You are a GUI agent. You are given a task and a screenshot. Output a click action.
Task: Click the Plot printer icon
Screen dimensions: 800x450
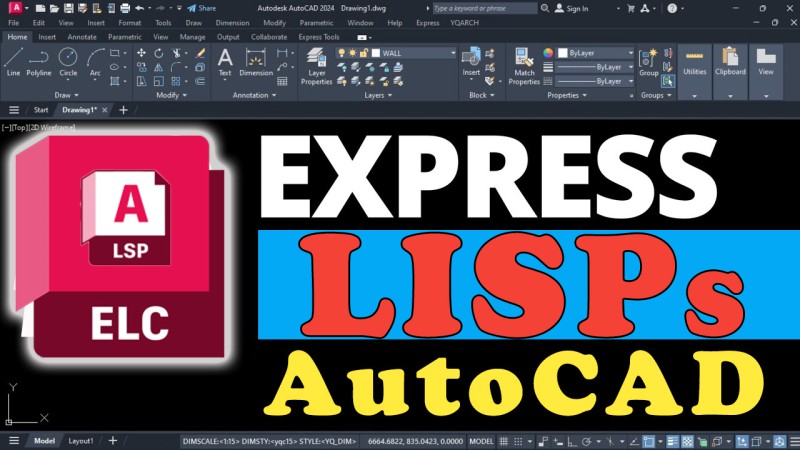[x=125, y=8]
